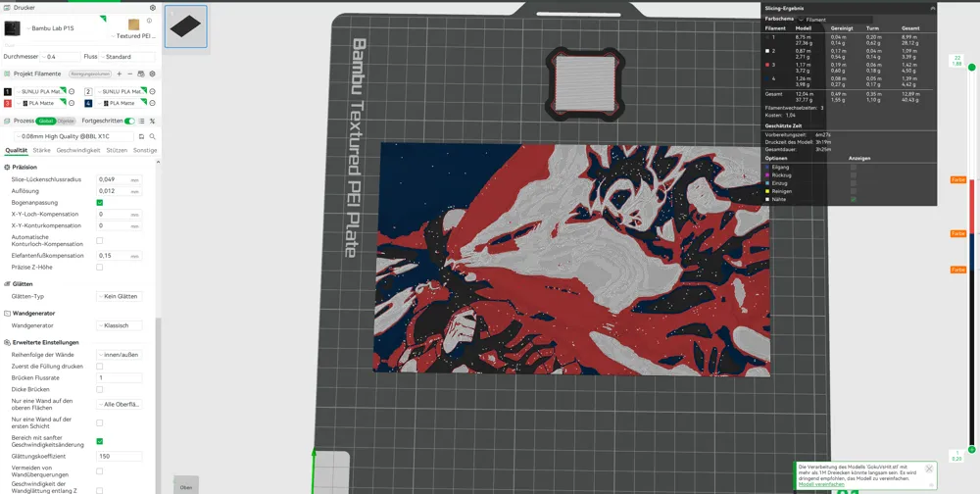Collapse the Slicing-Ergebnis panel

click(x=933, y=8)
